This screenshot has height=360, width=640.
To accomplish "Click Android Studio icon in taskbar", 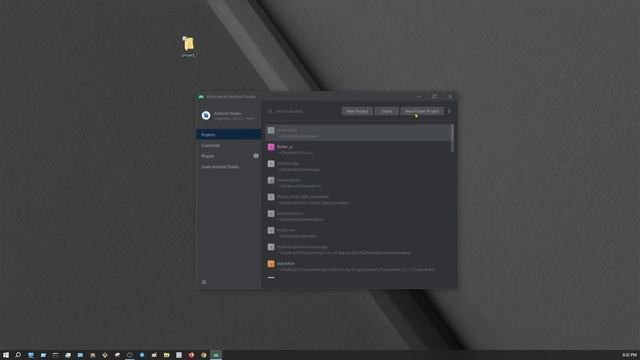I will [216, 355].
